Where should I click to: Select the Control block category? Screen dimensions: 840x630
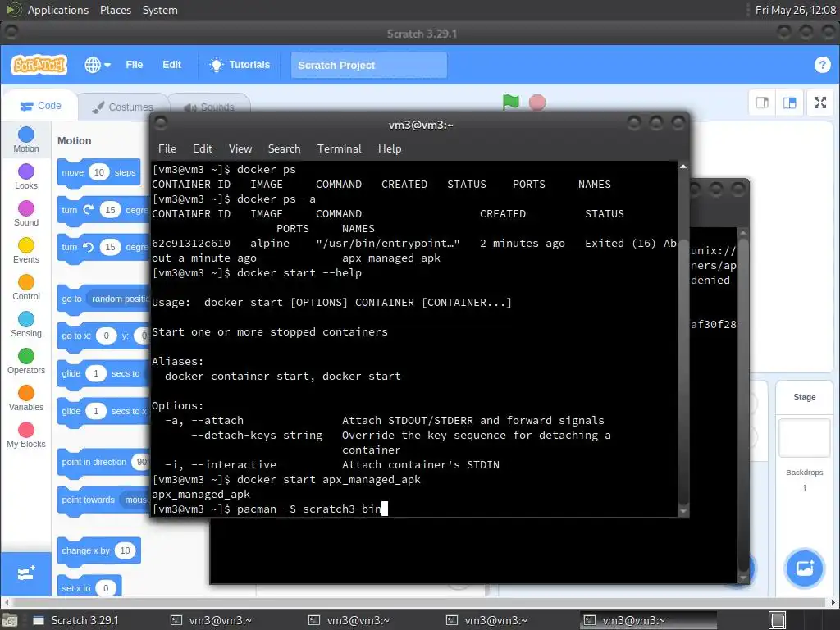(25, 288)
